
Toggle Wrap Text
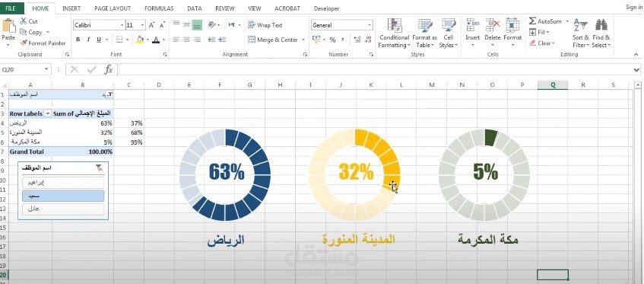point(265,25)
